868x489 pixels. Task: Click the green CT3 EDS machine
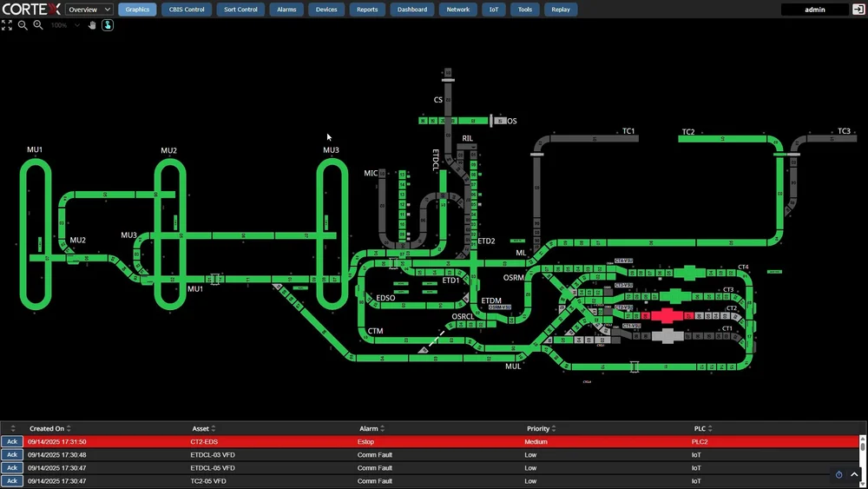pyautogui.click(x=676, y=295)
